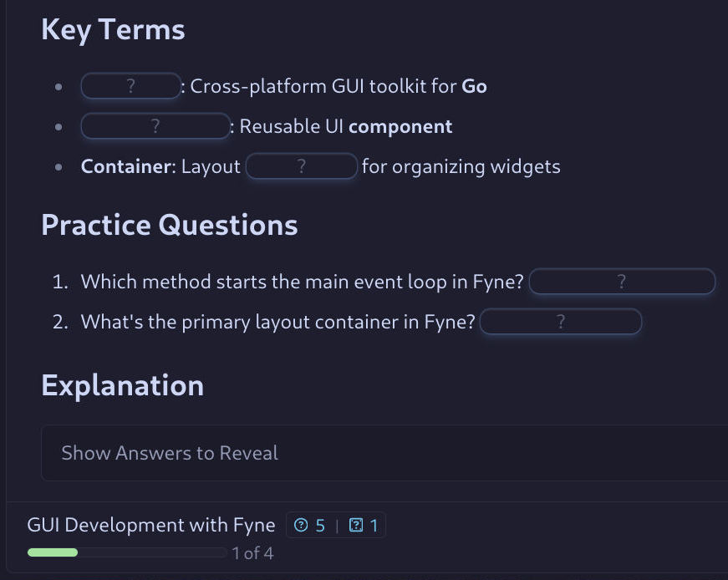728x580 pixels.
Task: Click the bold word 'component'
Action: tap(400, 126)
